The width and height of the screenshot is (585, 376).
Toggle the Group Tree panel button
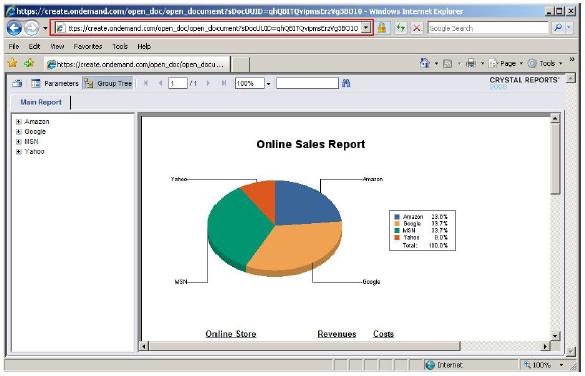pyautogui.click(x=108, y=84)
